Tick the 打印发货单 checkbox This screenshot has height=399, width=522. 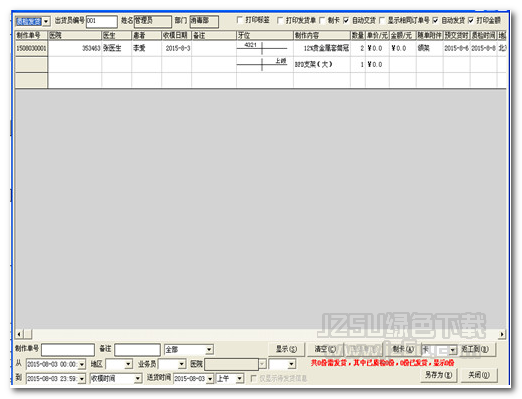coord(280,21)
